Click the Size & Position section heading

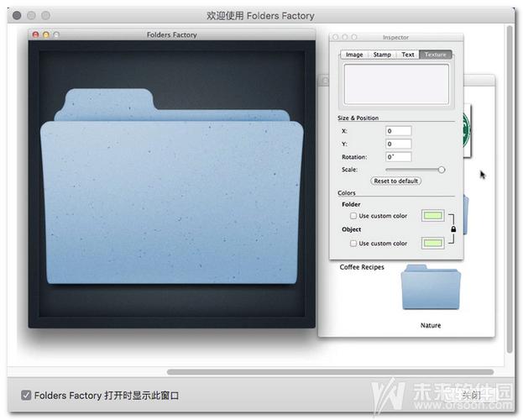(x=358, y=118)
